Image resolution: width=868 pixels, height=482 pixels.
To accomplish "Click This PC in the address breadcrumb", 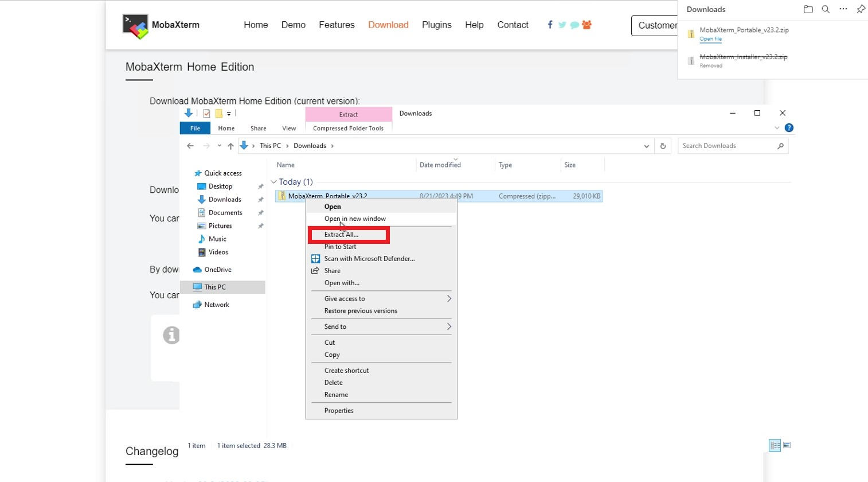I will click(270, 146).
